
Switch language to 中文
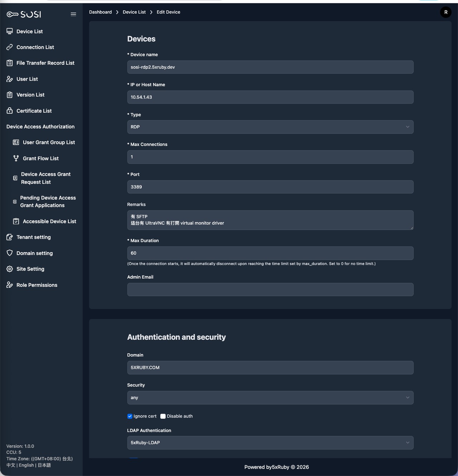click(11, 465)
